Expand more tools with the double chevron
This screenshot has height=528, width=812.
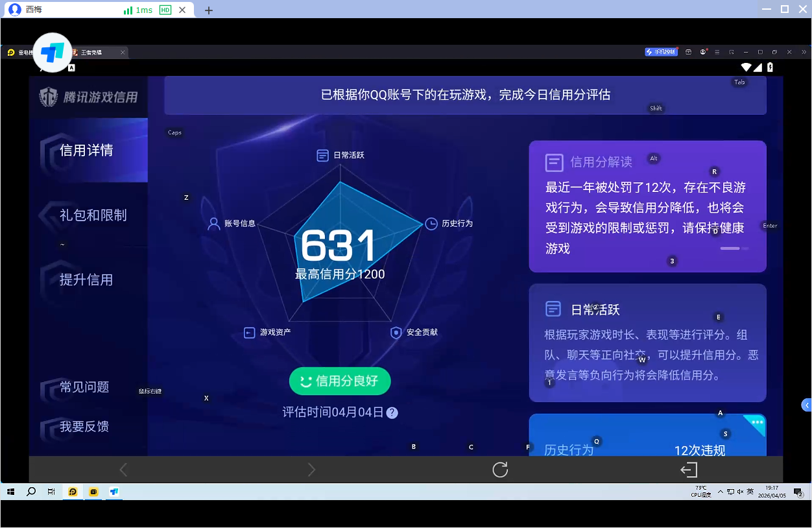click(804, 51)
